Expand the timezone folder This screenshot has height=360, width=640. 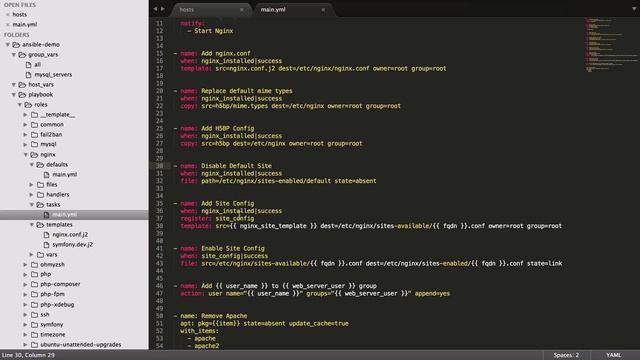coord(26,334)
